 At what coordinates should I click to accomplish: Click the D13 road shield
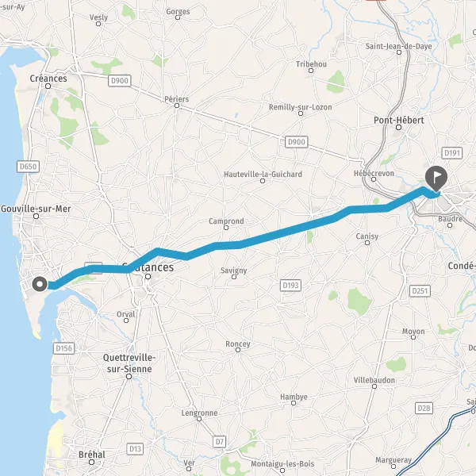[135, 449]
